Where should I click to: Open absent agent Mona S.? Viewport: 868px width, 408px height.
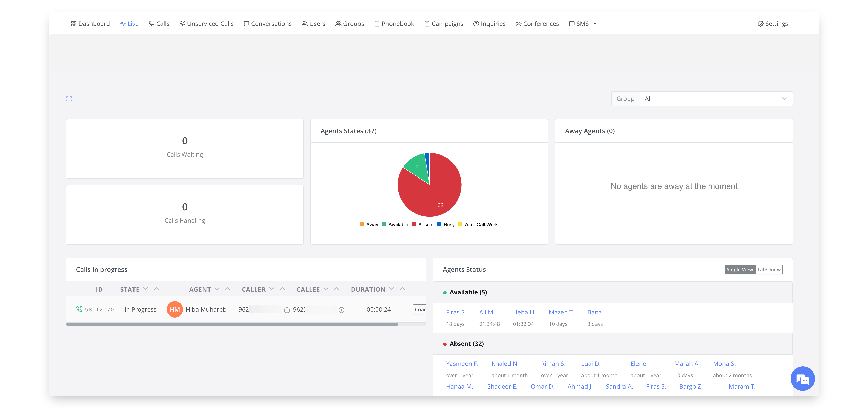724,364
